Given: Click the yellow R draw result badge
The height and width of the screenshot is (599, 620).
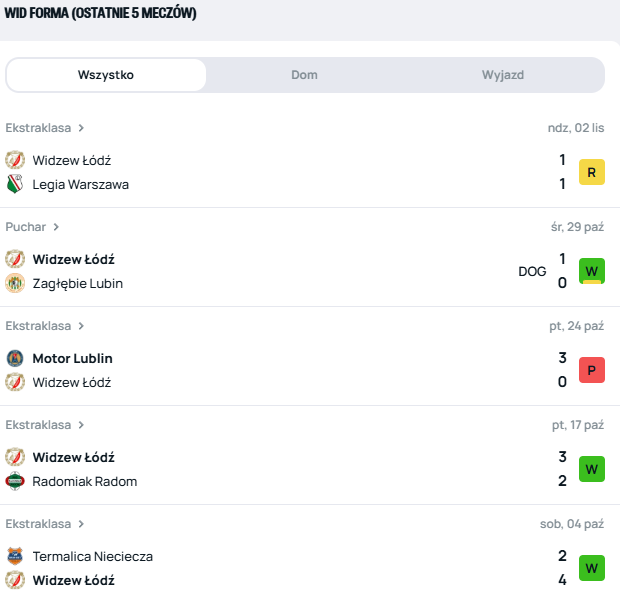Looking at the screenshot, I should coord(592,172).
